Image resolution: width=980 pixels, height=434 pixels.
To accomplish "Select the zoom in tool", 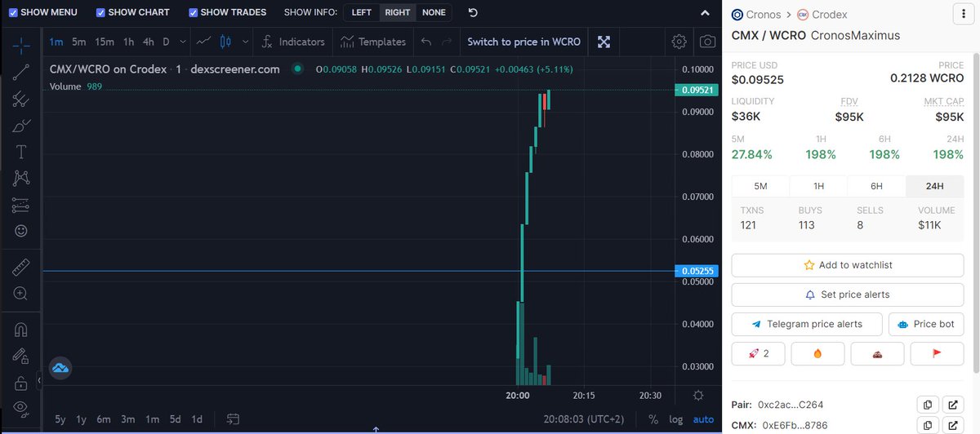I will click(21, 294).
